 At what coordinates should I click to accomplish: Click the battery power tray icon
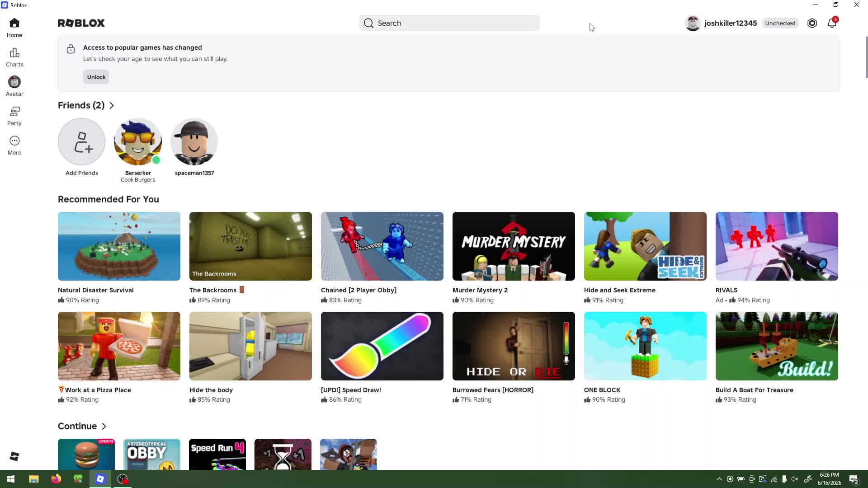741,479
